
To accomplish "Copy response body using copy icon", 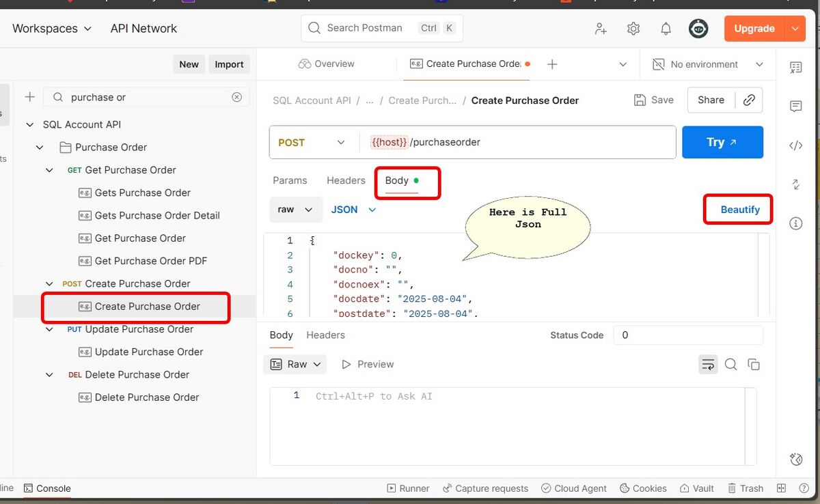I will click(754, 365).
